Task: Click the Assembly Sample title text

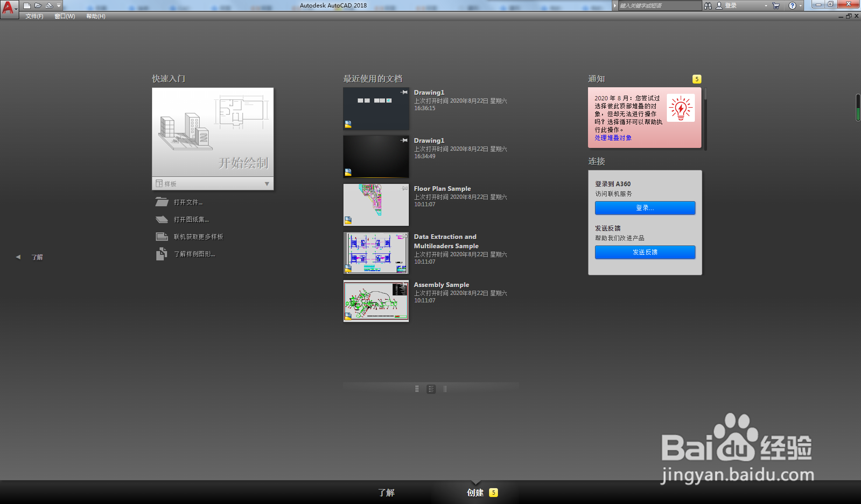Action: pos(441,285)
